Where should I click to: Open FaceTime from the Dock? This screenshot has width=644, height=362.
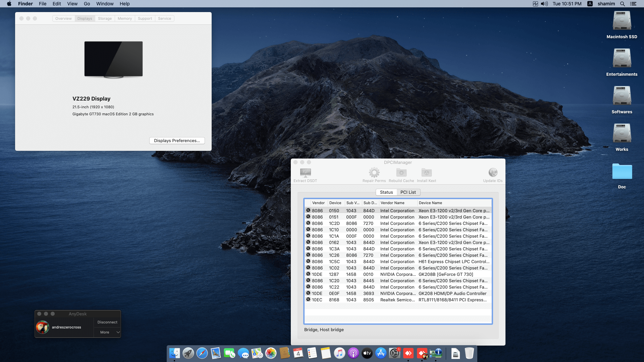tap(229, 353)
